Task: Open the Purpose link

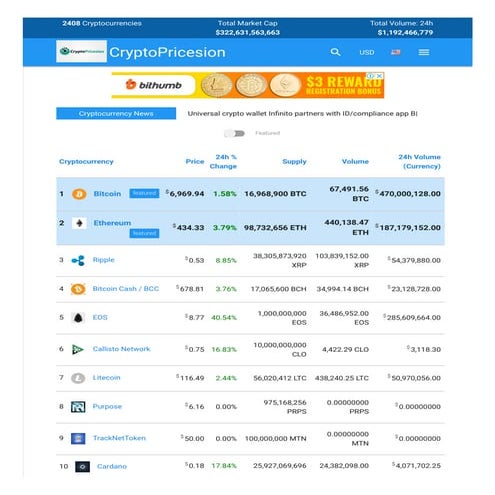Action: (x=107, y=406)
